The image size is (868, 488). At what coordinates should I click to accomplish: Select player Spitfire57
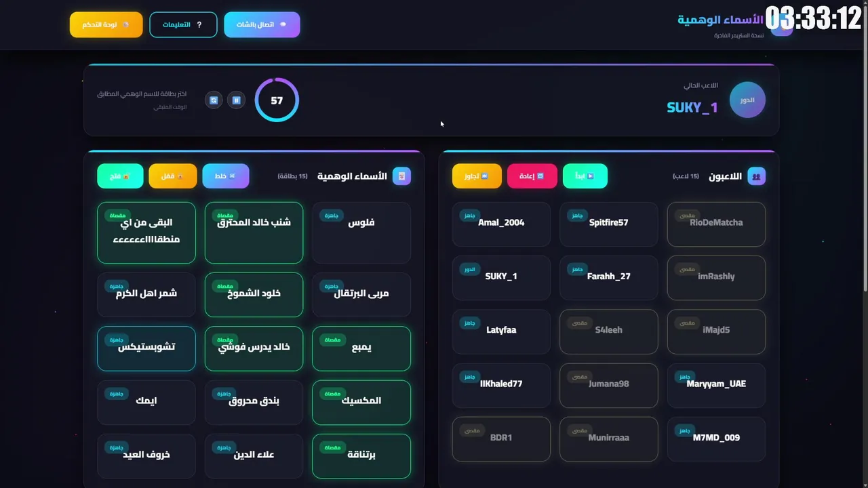(609, 224)
